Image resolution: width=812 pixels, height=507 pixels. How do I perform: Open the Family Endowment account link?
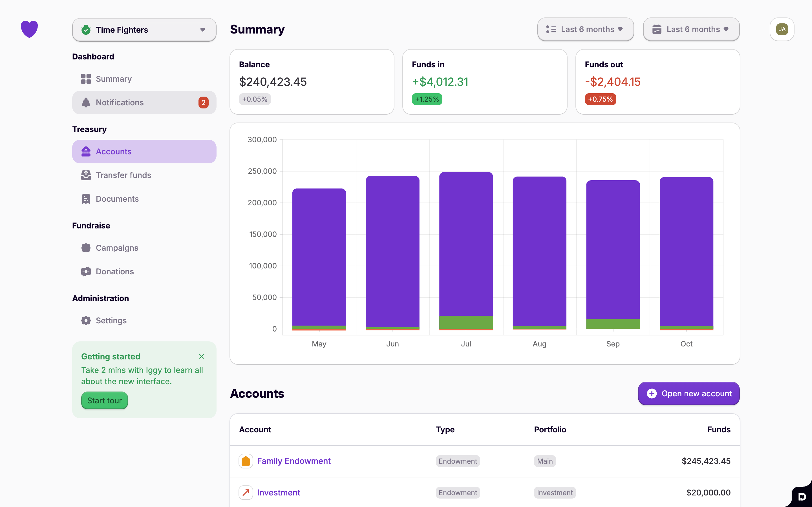point(294,461)
